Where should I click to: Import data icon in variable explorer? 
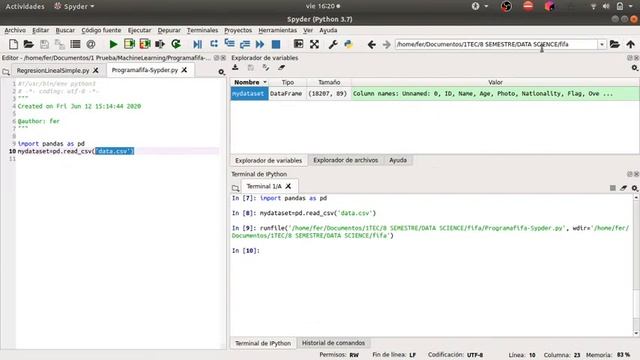coord(235,68)
